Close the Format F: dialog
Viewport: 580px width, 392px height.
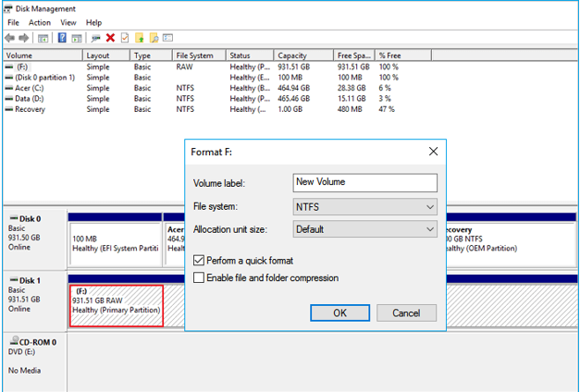433,152
